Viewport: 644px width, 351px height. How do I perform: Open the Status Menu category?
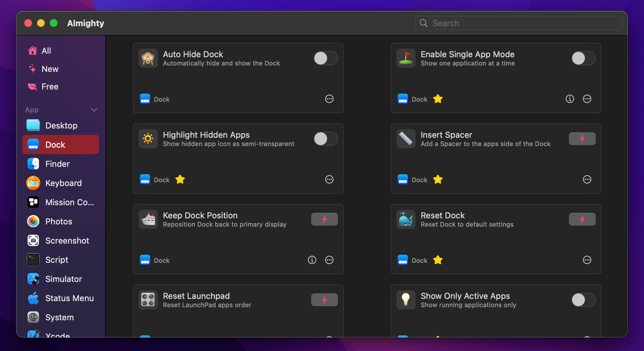pos(61,298)
